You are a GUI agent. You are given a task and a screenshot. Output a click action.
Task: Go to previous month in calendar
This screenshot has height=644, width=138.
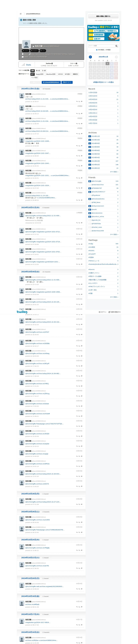tap(90, 57)
